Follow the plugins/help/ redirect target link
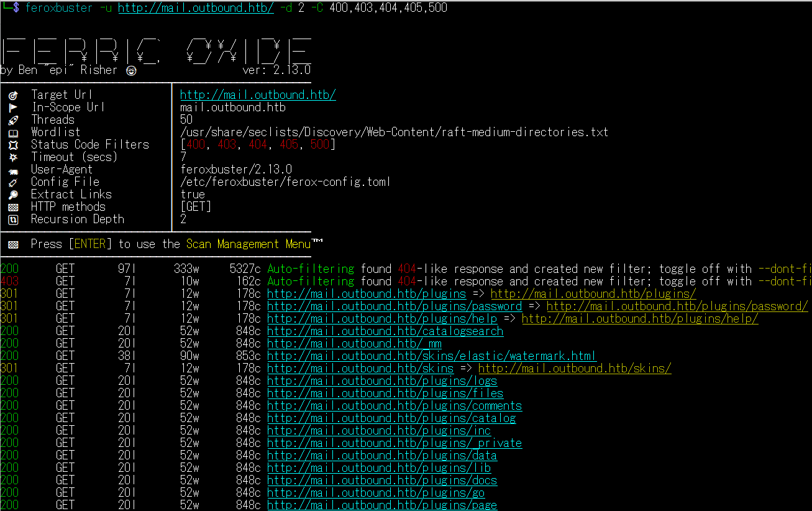 pos(640,319)
